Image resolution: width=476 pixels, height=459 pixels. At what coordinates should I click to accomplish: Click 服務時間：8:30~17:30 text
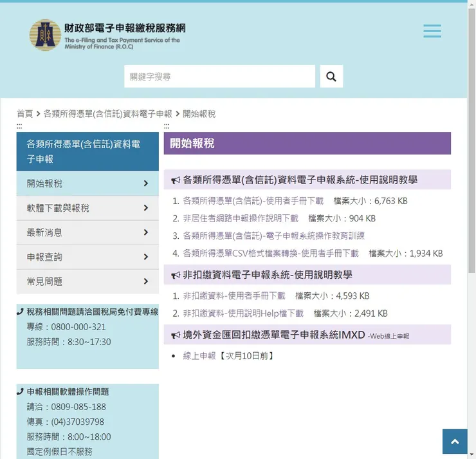point(69,342)
